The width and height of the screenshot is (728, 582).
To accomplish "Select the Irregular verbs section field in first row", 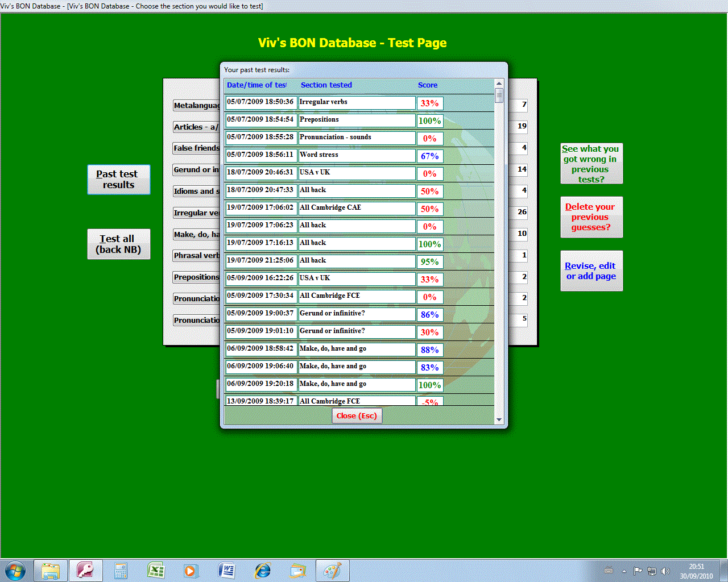I will click(357, 102).
